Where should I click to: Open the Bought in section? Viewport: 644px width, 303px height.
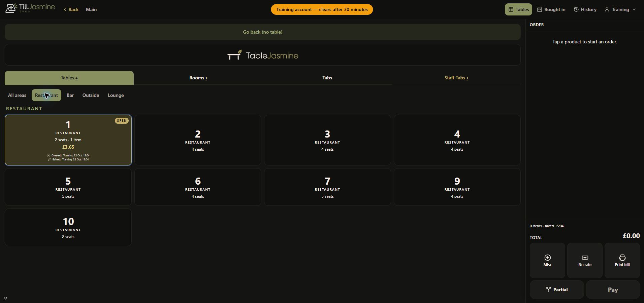pos(551,9)
